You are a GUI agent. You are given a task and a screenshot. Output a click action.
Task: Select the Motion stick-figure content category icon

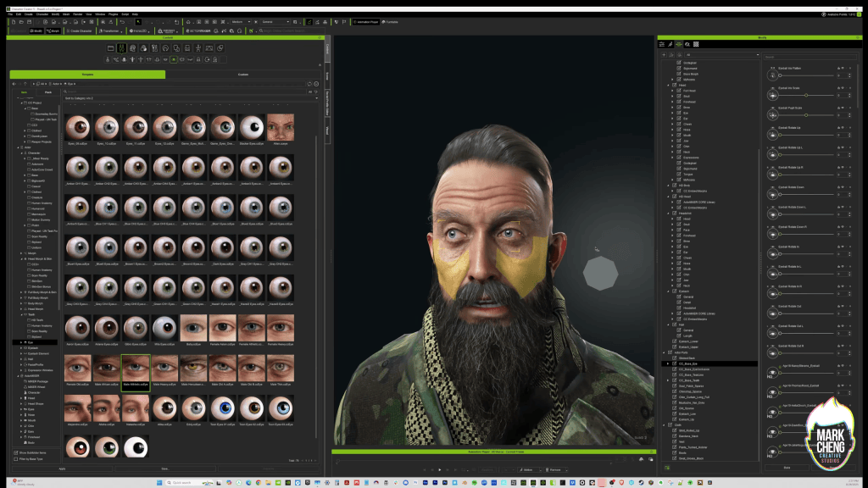pyautogui.click(x=198, y=48)
